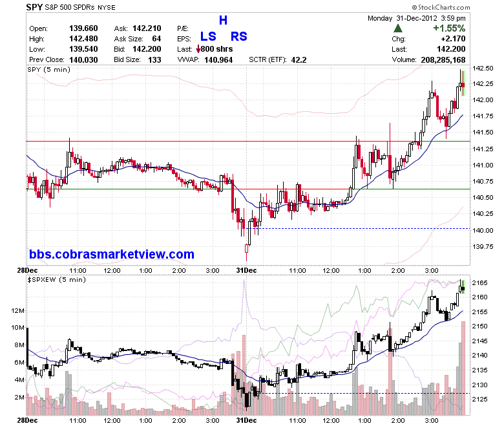This screenshot has width=504, height=426.
Task: Click the StockCharts.com copyright text
Action: pyautogui.click(x=441, y=7)
